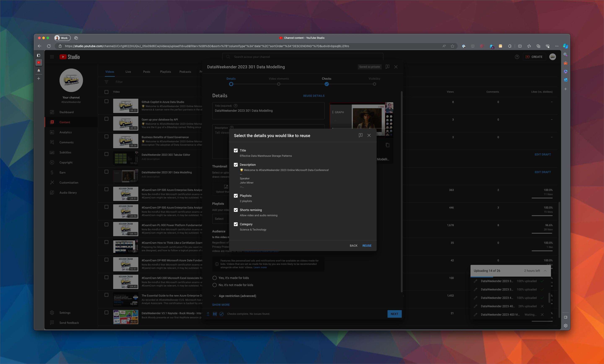
Task: Open search across your channel
Action: coord(303,57)
